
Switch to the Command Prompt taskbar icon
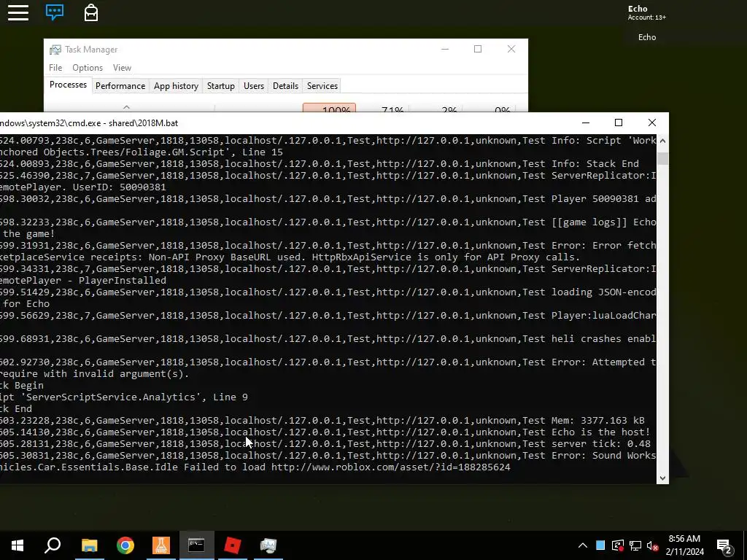[x=197, y=545]
